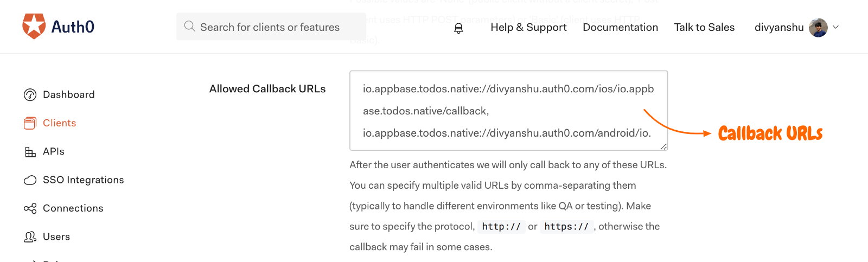Go to the SSO Integrations section

(x=83, y=180)
